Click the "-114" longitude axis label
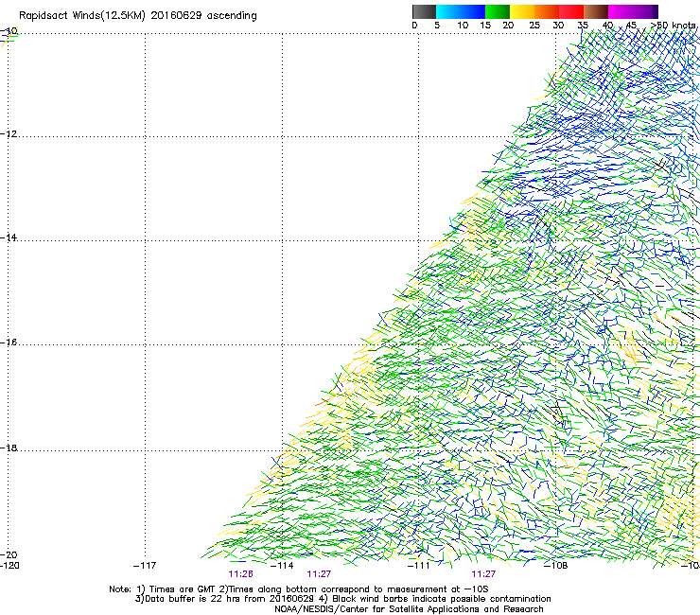 pyautogui.click(x=282, y=566)
